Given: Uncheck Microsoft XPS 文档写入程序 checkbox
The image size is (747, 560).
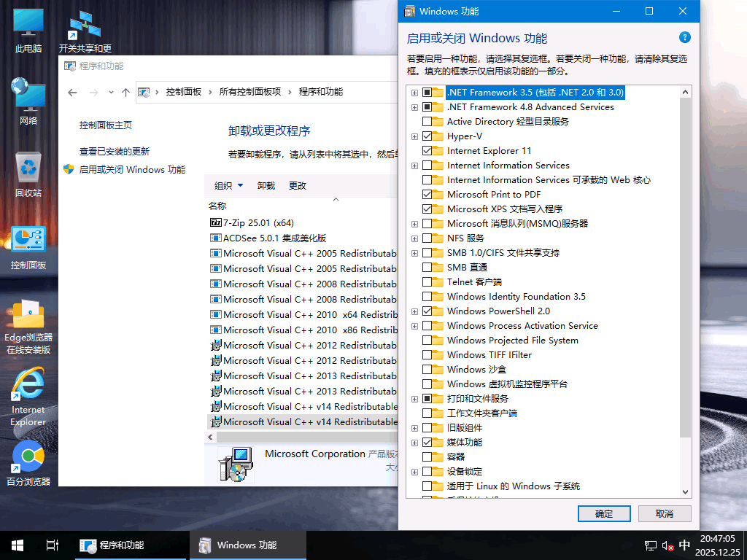Looking at the screenshot, I should click(427, 209).
